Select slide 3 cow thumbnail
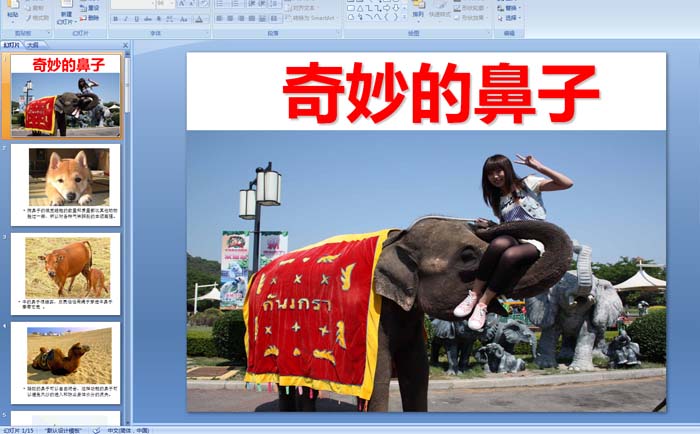This screenshot has height=434, width=700. [66, 274]
